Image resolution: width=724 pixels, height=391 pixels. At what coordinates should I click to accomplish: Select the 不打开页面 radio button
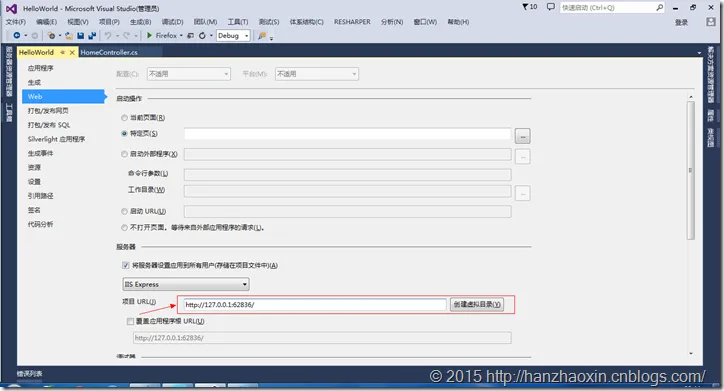124,228
